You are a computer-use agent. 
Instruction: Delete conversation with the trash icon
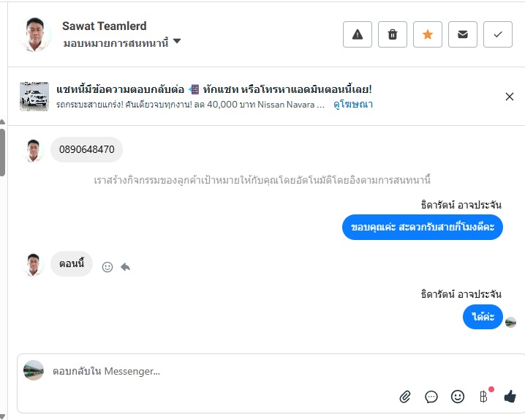coord(393,34)
